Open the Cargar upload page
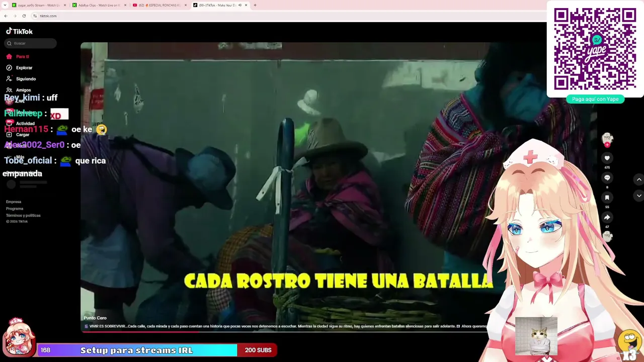This screenshot has width=644, height=362. pos(18,135)
